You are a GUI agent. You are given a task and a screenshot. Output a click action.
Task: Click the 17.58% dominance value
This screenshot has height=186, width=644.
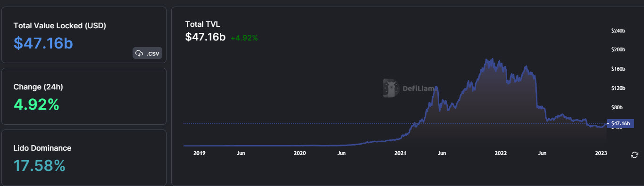pyautogui.click(x=40, y=166)
